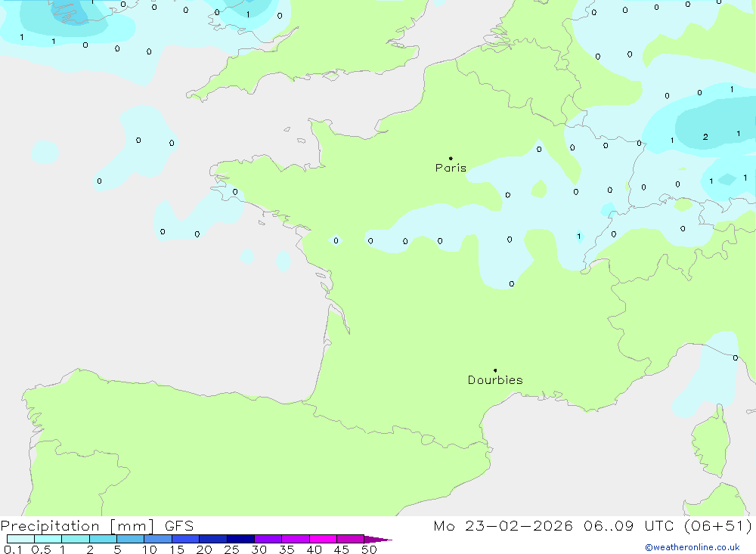This screenshot has height=554, width=756.
Task: Select the black dot marking Paris
Action: pos(451,158)
